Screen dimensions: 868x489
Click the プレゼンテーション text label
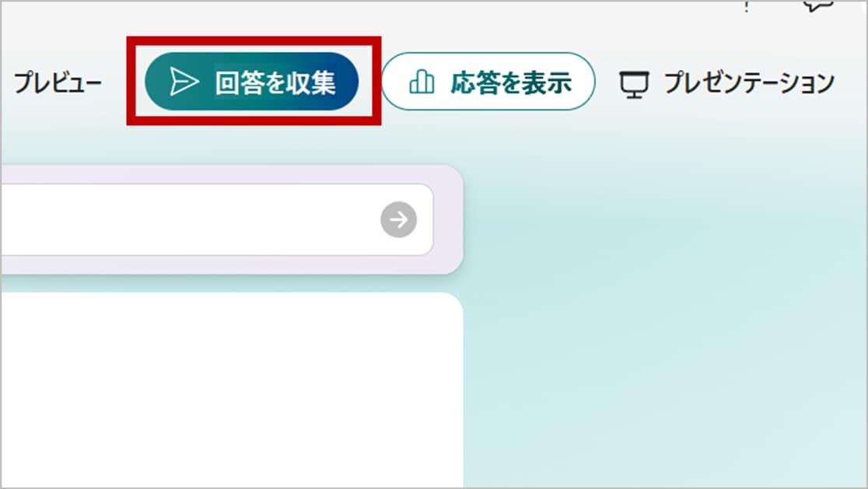coord(749,83)
